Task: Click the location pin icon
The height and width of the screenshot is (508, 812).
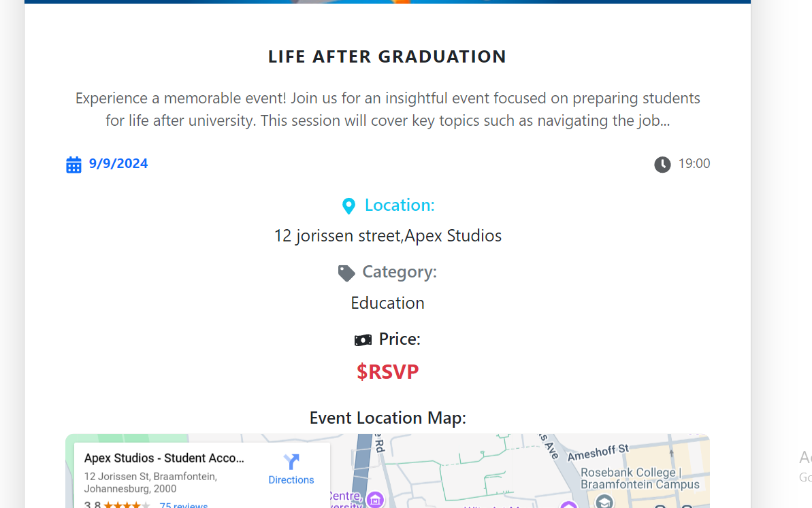Action: coord(348,206)
